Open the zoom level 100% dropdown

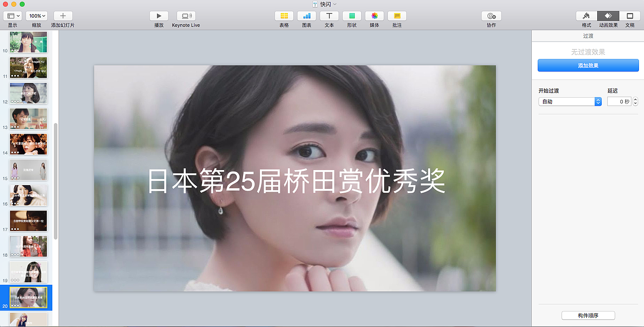(37, 16)
